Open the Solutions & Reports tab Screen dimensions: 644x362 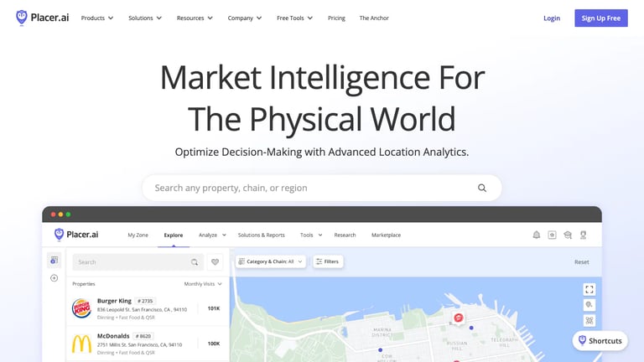click(262, 235)
